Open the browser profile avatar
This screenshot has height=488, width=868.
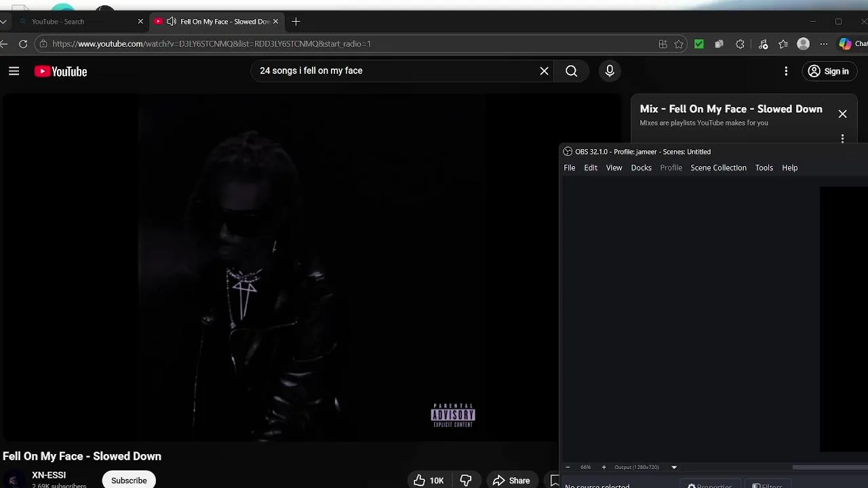coord(803,44)
